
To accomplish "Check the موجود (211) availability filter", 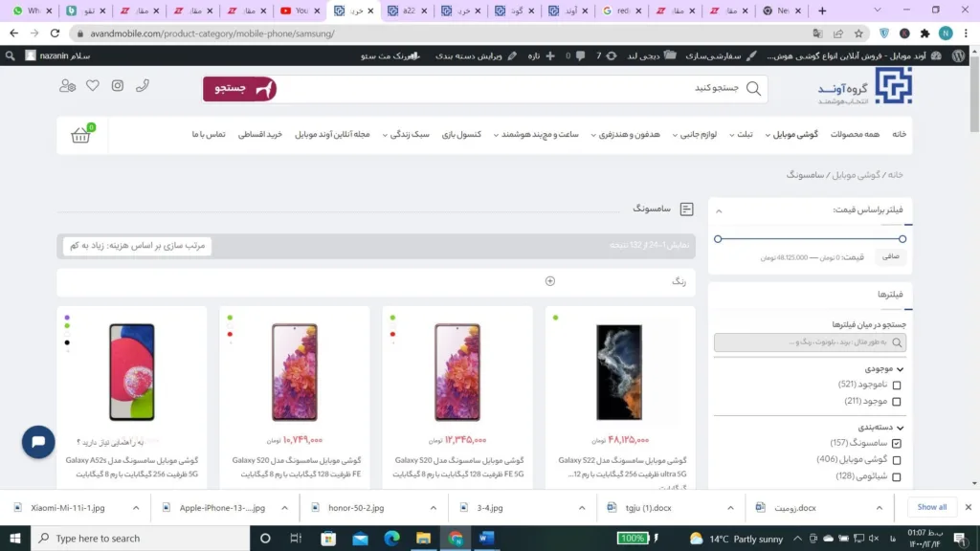I will (x=897, y=402).
